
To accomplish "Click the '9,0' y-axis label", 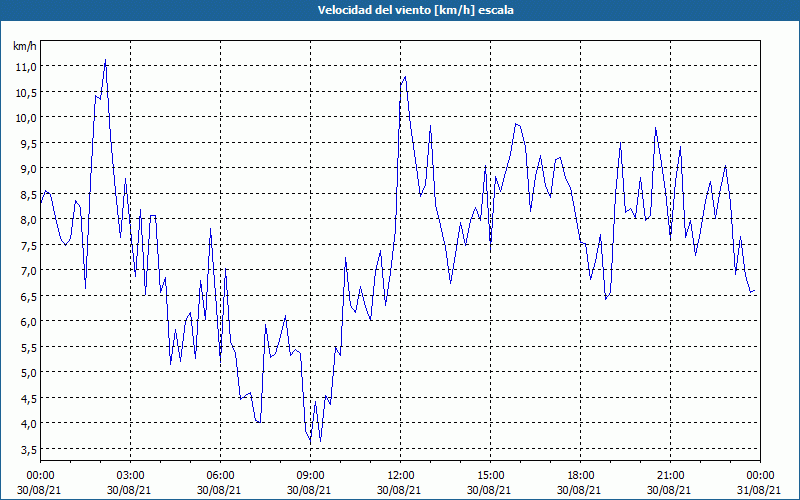I will point(28,168).
